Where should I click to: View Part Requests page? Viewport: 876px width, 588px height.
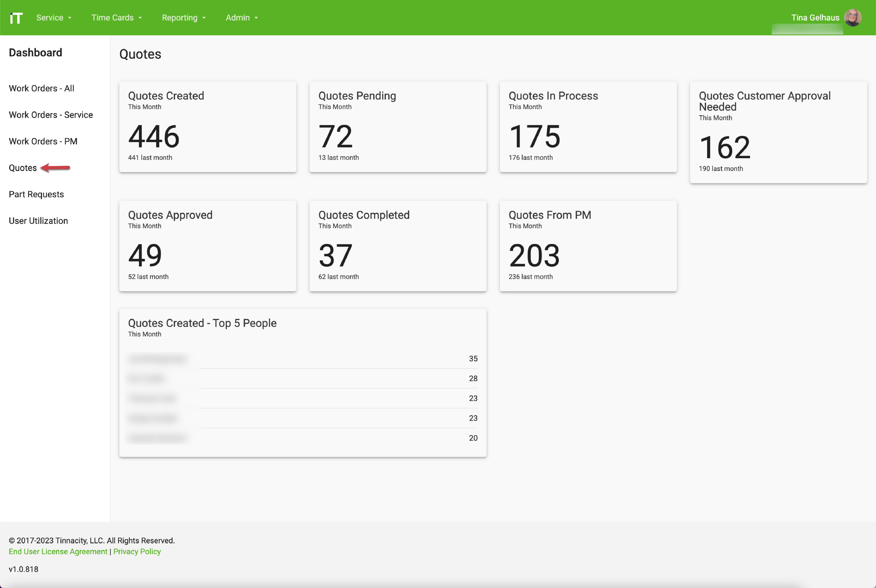[36, 194]
